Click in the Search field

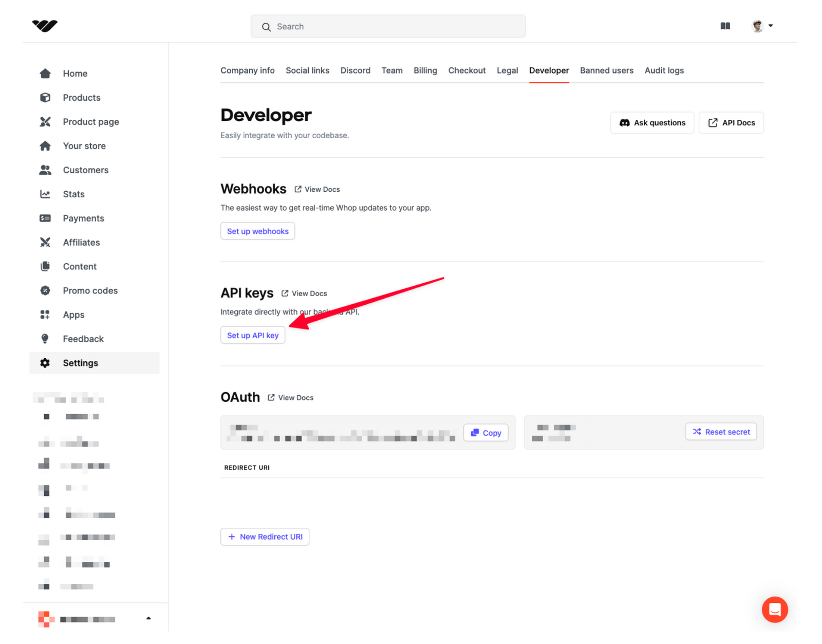388,27
